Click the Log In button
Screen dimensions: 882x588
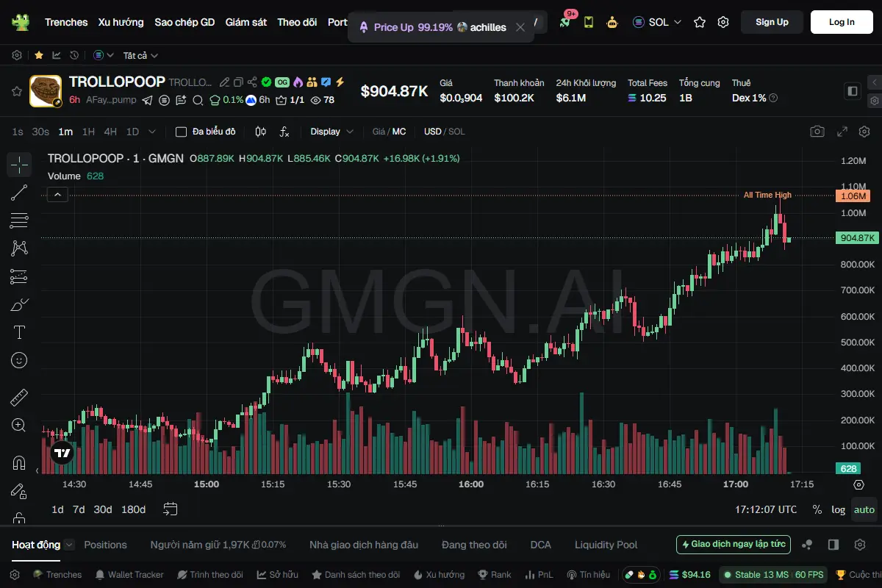point(842,22)
